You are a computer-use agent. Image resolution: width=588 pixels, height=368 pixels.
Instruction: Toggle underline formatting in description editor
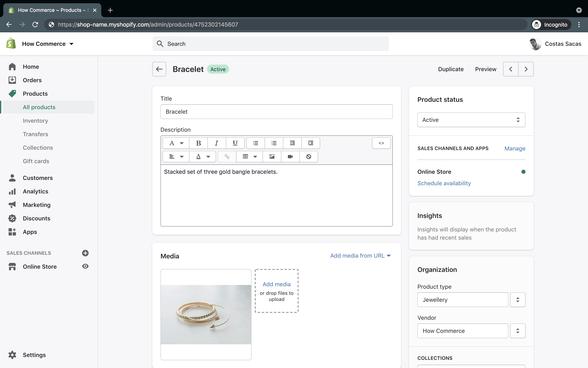(x=235, y=143)
